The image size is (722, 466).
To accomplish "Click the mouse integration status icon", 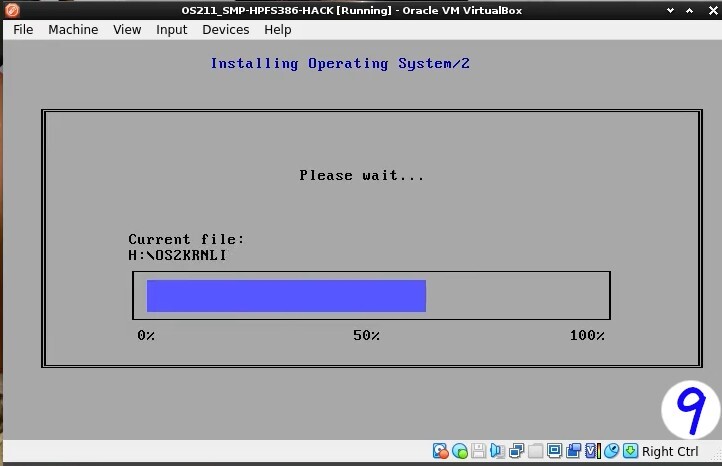I will point(611,451).
